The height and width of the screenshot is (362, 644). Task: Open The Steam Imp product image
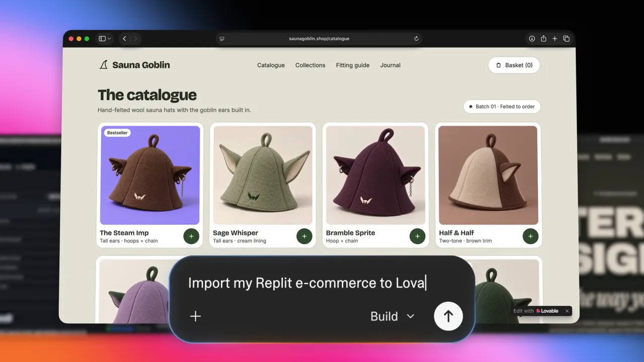point(150,175)
